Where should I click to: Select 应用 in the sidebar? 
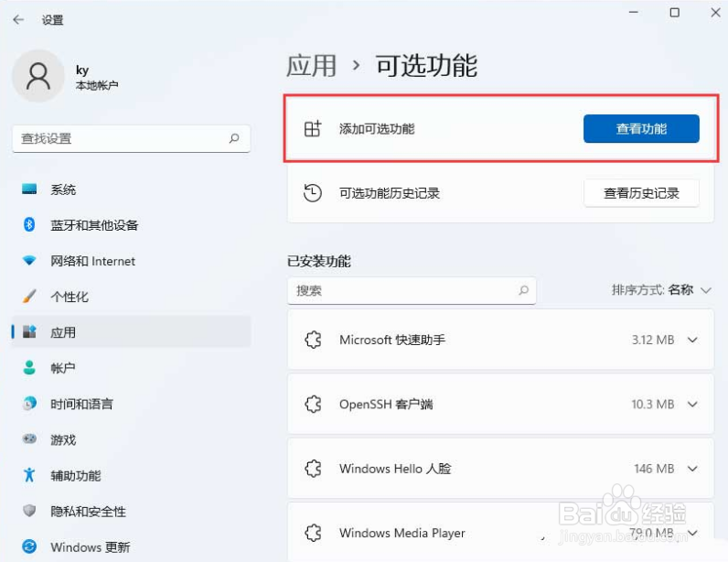click(x=131, y=332)
